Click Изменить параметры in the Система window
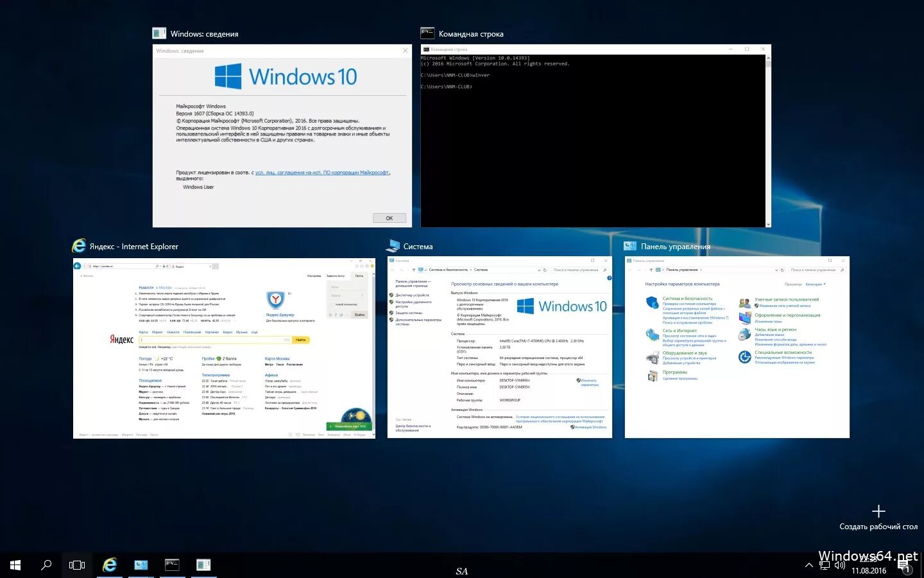 590,382
